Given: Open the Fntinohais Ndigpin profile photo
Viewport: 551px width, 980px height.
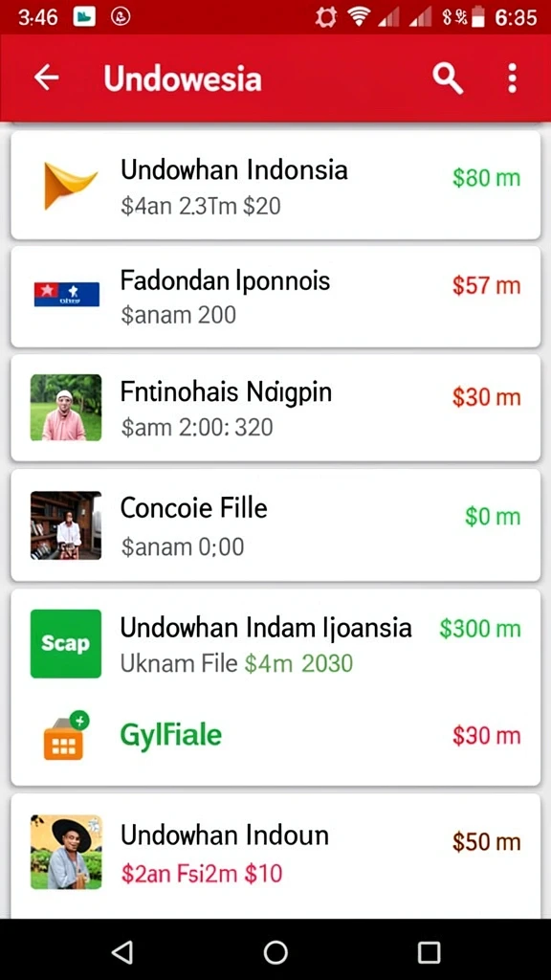Looking at the screenshot, I should point(66,408).
